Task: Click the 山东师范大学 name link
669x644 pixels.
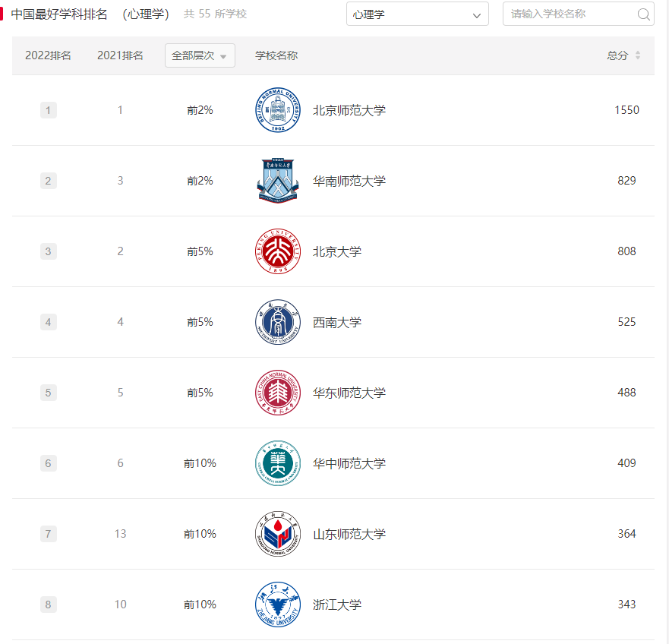Action: click(x=349, y=535)
